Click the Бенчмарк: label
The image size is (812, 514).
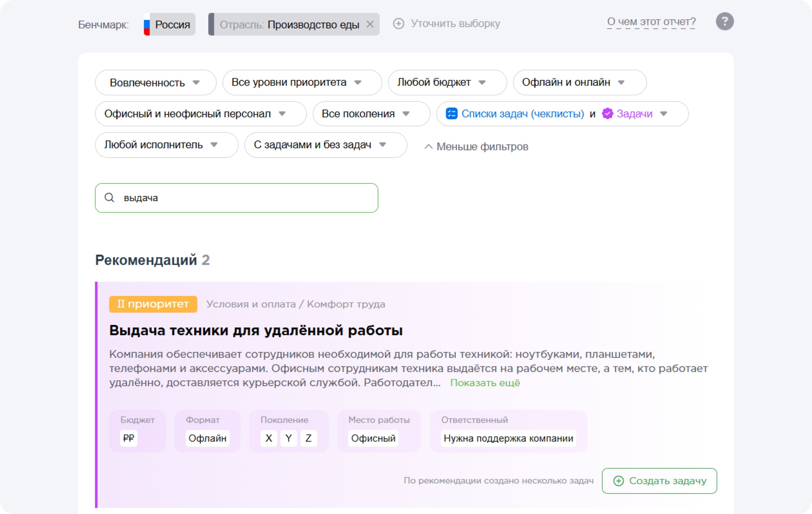pyautogui.click(x=104, y=24)
